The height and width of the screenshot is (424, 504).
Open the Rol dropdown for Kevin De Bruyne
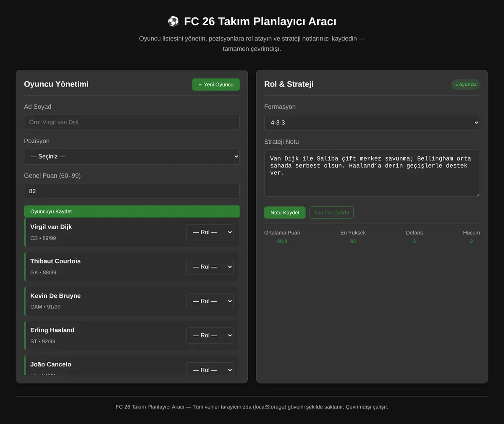click(210, 301)
